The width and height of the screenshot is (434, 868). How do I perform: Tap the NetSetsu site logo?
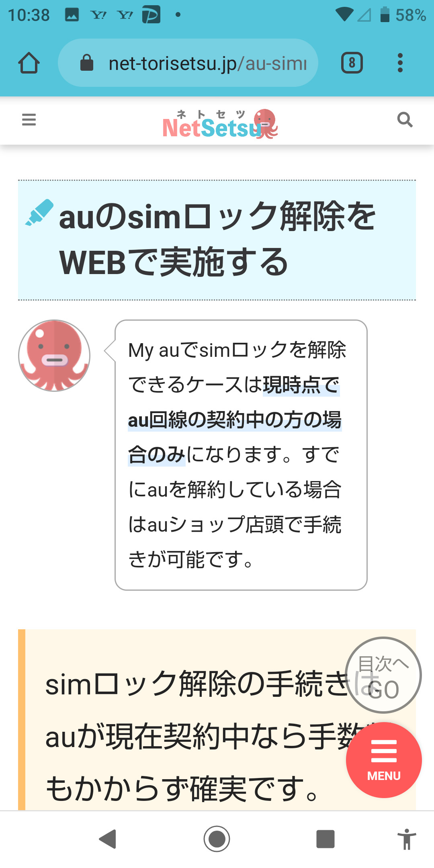point(220,124)
